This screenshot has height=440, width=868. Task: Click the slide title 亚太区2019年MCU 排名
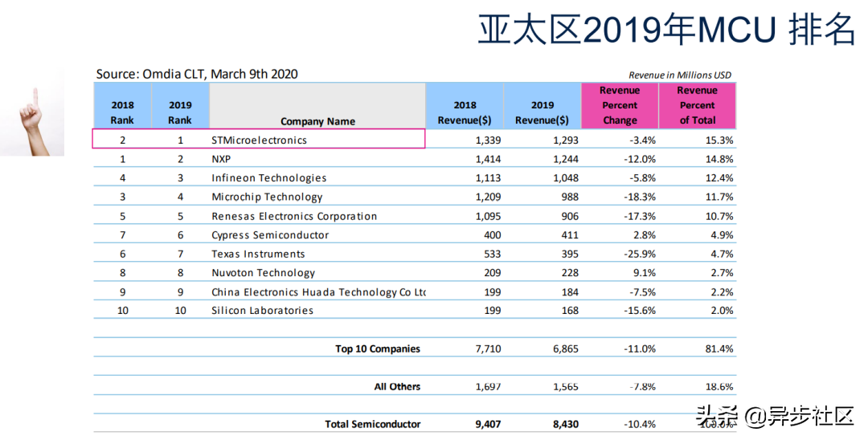[667, 29]
